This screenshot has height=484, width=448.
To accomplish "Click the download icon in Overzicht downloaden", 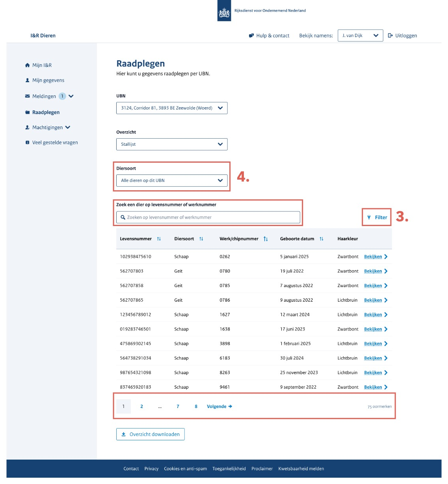I will tap(124, 434).
